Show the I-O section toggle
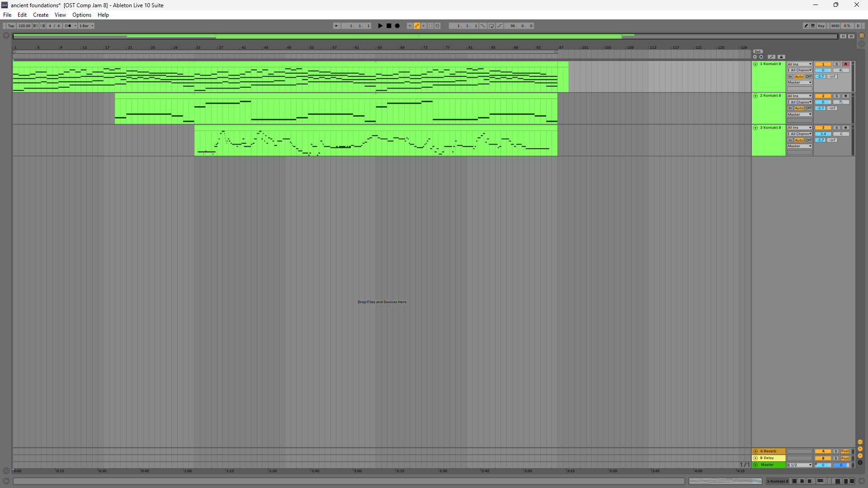This screenshot has width=868, height=488. pyautogui.click(x=860, y=442)
